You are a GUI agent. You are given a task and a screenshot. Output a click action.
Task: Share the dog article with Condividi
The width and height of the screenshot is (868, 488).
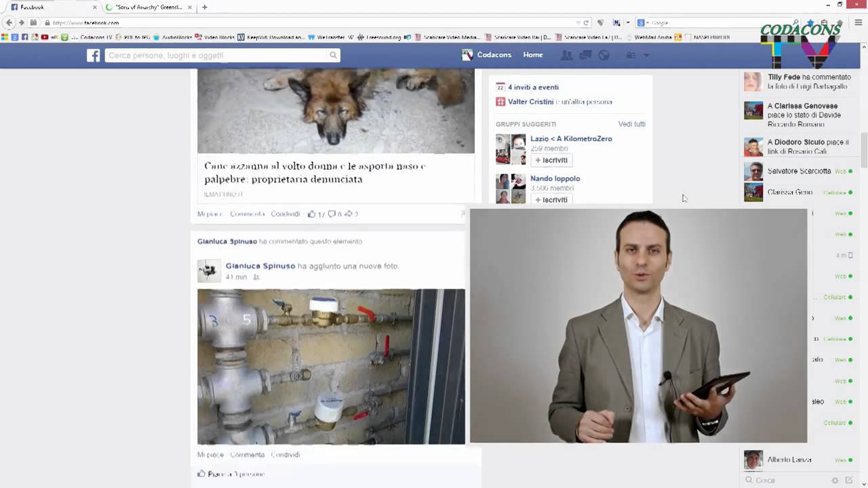(285, 214)
